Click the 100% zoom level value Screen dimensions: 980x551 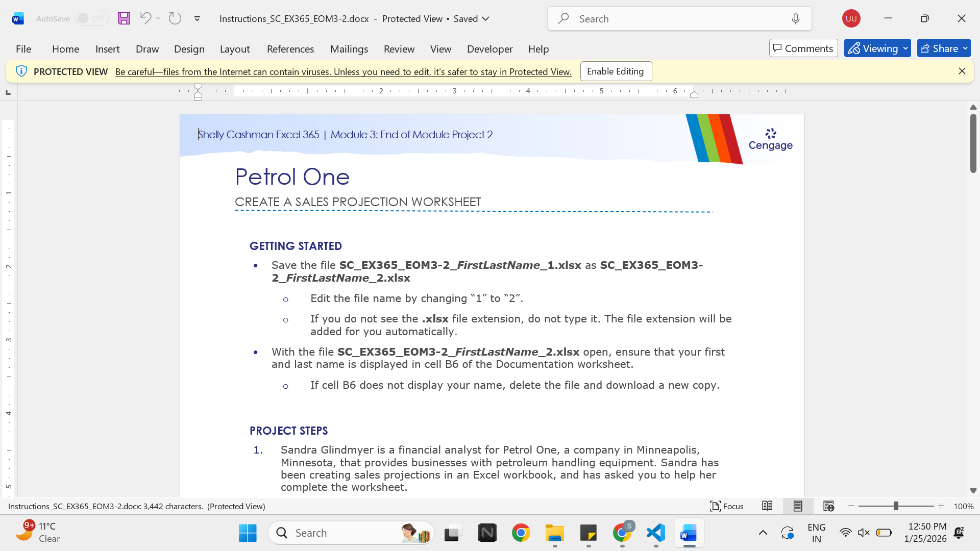tap(964, 507)
